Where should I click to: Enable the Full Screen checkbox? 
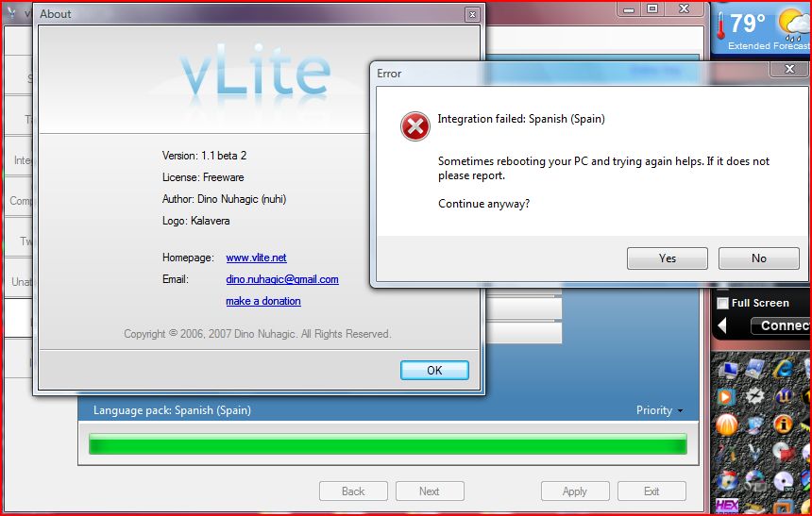[722, 304]
